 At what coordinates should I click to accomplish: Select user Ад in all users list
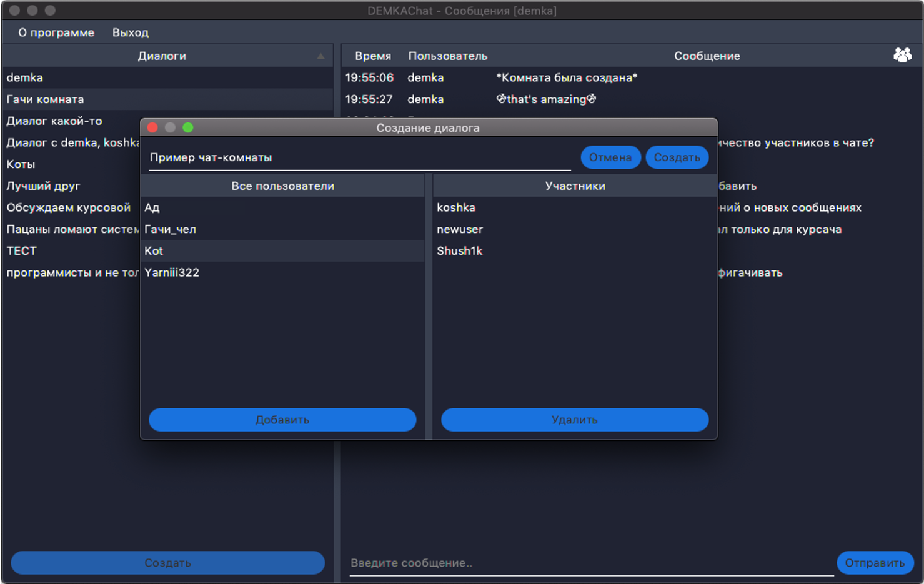[x=152, y=207]
